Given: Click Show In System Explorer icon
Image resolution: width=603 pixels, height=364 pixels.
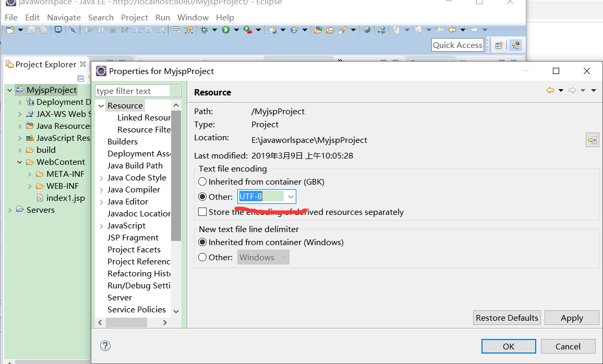Looking at the screenshot, I should tap(592, 140).
